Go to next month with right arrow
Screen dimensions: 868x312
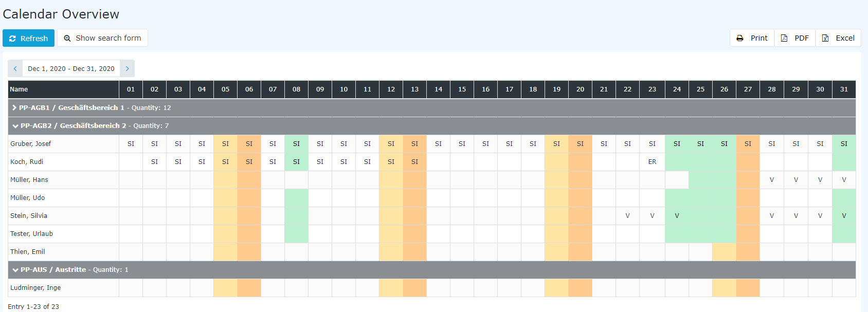pos(127,68)
